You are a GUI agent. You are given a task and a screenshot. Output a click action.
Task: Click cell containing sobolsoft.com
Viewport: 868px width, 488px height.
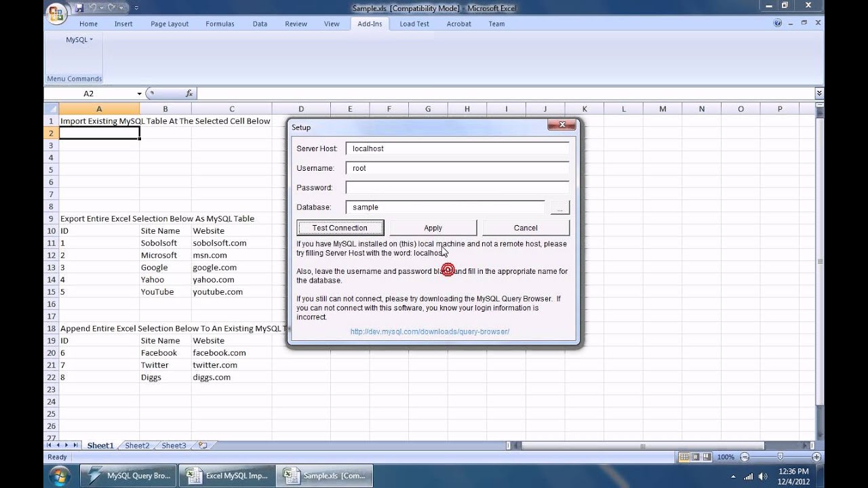click(231, 243)
